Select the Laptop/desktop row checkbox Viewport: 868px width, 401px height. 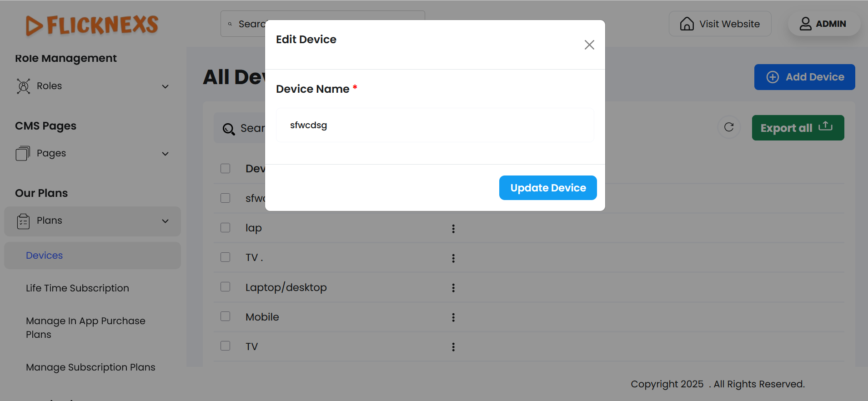coord(226,287)
